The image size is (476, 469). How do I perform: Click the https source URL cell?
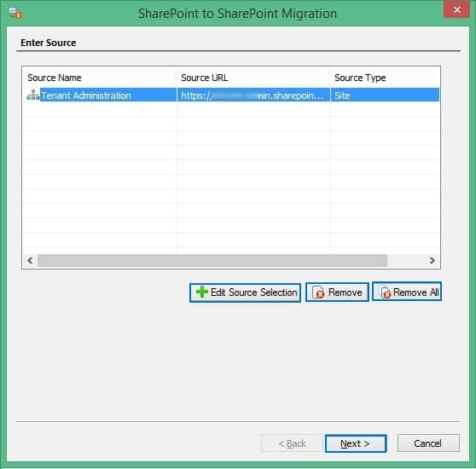click(253, 96)
